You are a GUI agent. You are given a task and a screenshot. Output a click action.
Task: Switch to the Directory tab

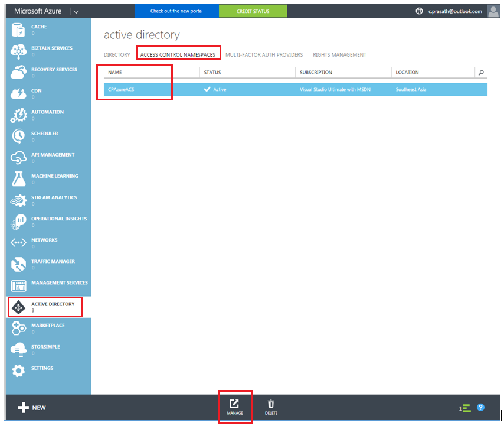click(x=117, y=55)
